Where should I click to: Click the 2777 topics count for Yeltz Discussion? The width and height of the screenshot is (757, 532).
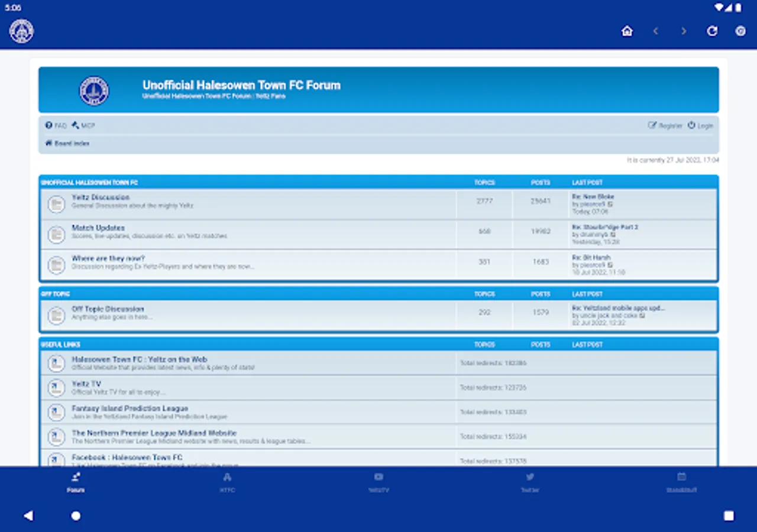(x=484, y=201)
